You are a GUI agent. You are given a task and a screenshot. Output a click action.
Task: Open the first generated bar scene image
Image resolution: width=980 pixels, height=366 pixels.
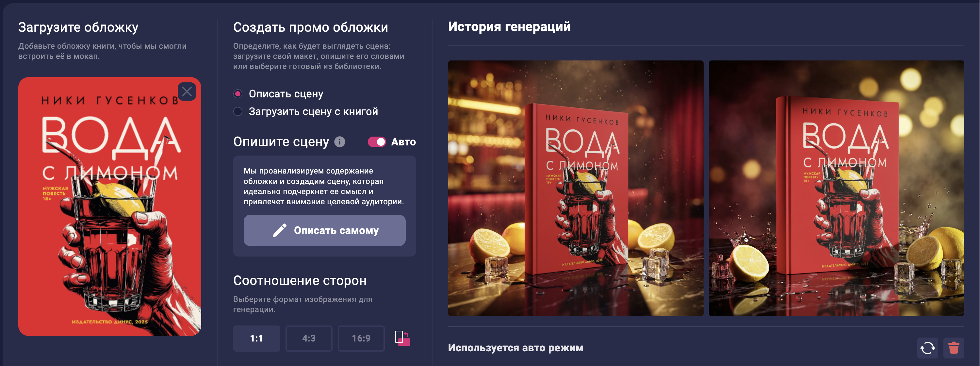pyautogui.click(x=576, y=188)
